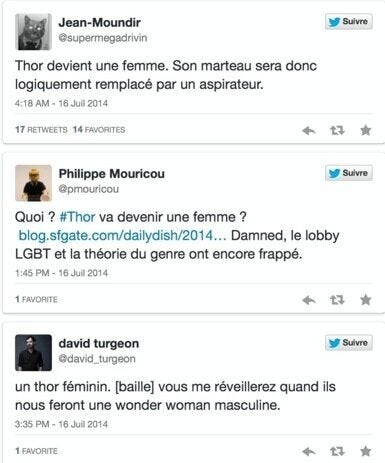Retweet david turgeon's tweet
The height and width of the screenshot is (463, 385).
[x=337, y=451]
